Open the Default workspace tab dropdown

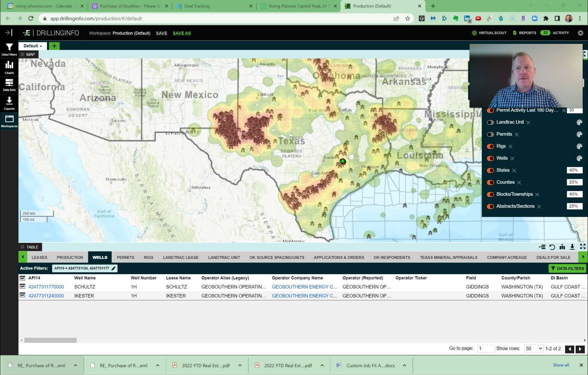click(x=33, y=46)
